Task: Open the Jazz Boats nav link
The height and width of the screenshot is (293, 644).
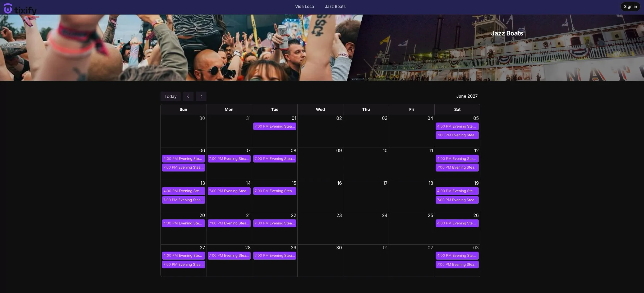Action: point(335,7)
